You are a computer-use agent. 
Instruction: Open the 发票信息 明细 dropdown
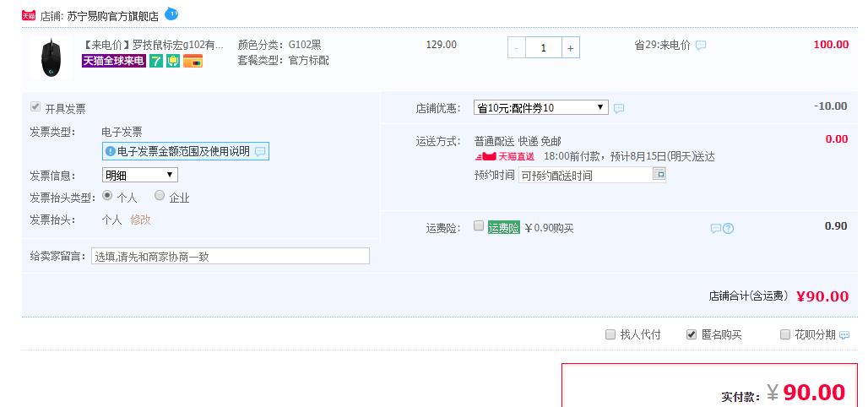tap(140, 176)
